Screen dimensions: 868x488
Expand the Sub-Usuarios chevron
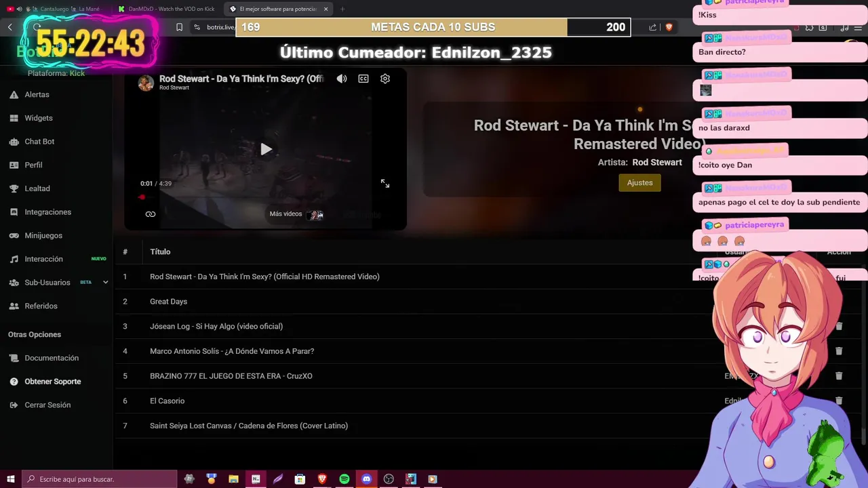pyautogui.click(x=105, y=283)
